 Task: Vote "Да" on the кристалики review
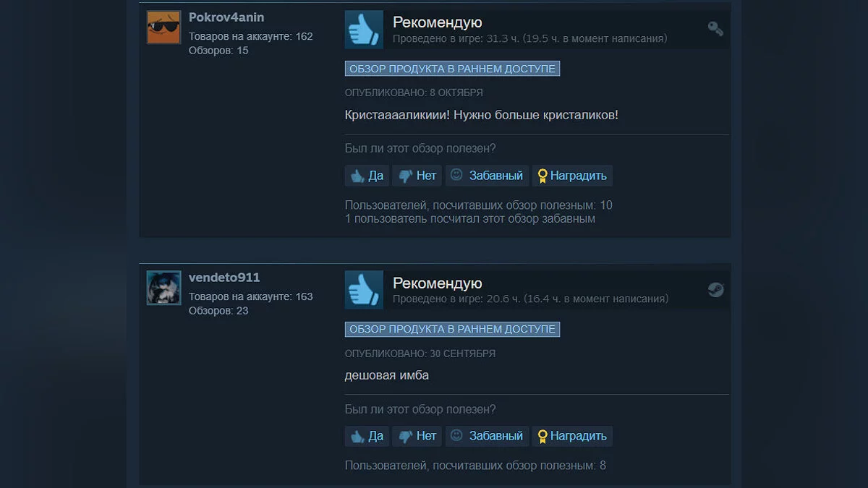pos(367,176)
